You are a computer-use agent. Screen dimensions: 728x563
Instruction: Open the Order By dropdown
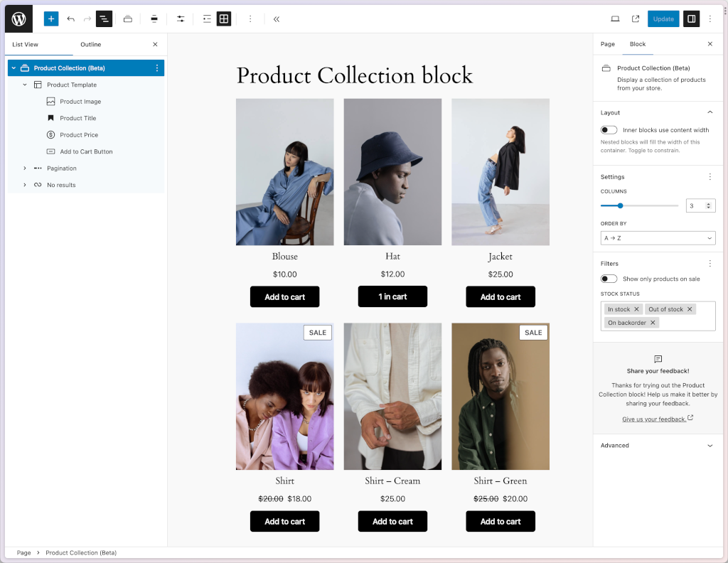tap(658, 237)
